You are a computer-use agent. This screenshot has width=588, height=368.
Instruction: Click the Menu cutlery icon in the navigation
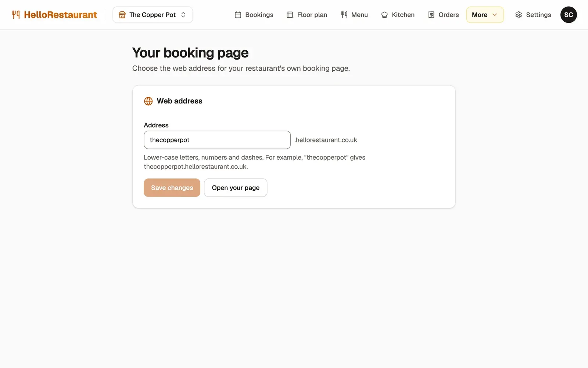point(344,15)
